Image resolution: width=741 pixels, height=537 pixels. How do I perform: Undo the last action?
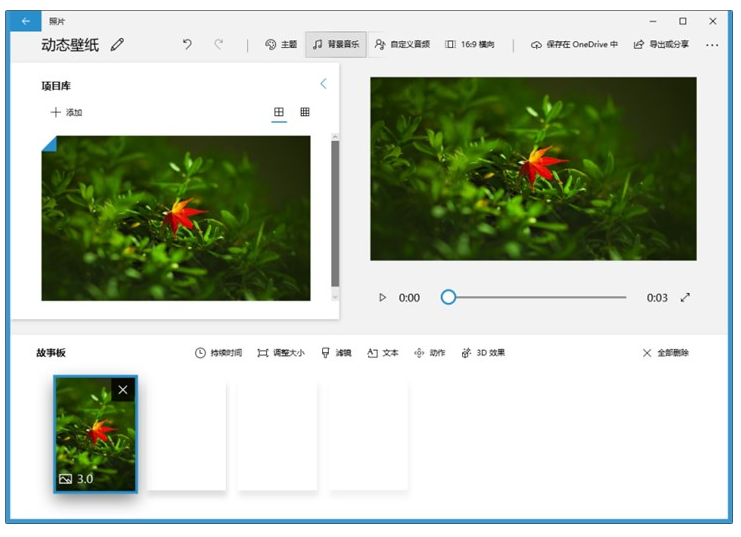187,44
